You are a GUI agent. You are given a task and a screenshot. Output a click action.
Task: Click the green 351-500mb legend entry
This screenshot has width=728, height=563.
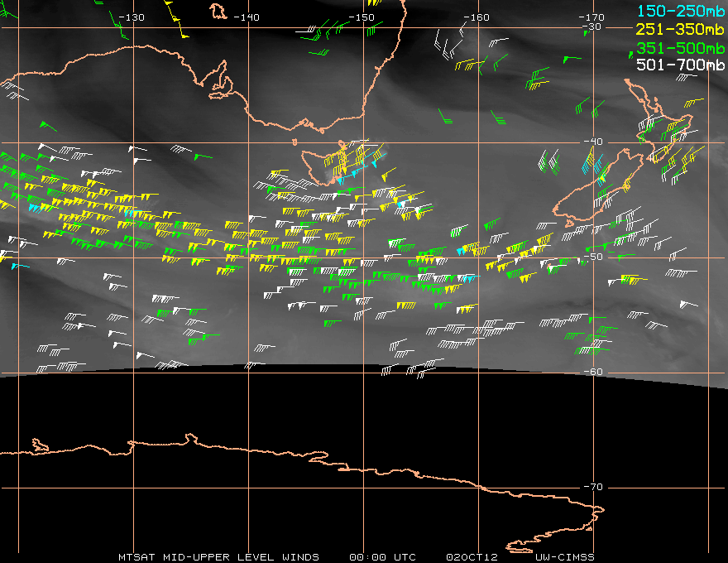[x=678, y=47]
